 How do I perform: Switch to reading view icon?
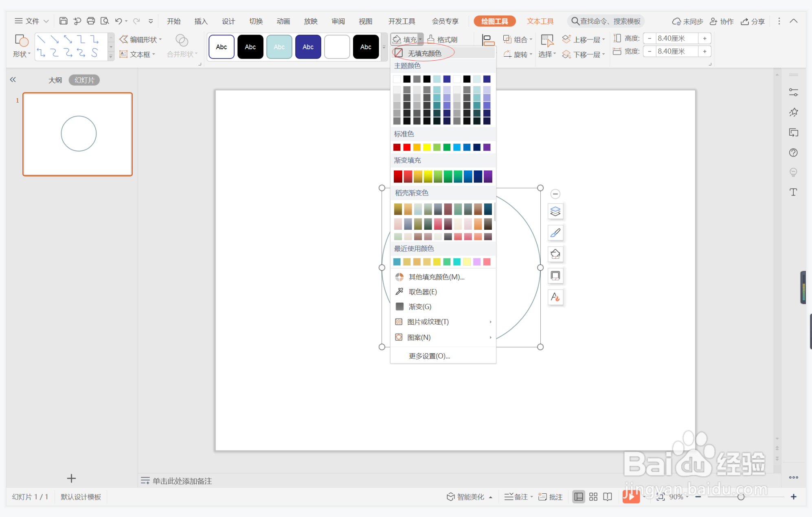[608, 497]
